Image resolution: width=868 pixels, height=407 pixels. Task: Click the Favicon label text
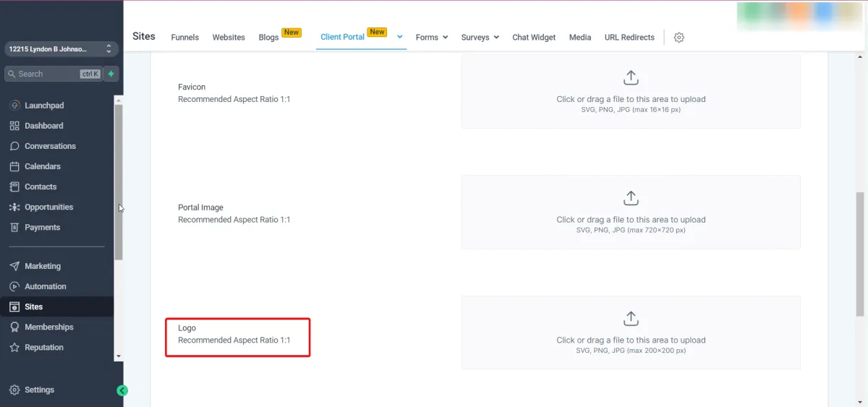(x=192, y=87)
